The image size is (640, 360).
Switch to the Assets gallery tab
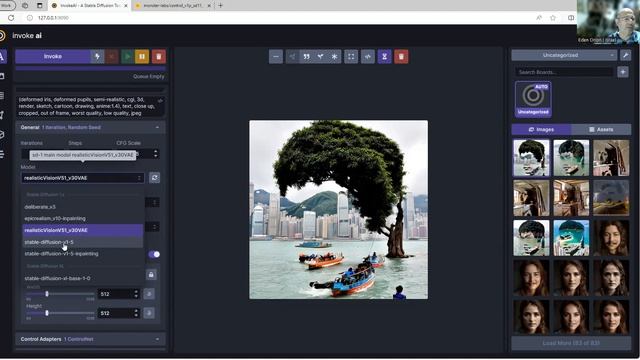[x=601, y=129]
